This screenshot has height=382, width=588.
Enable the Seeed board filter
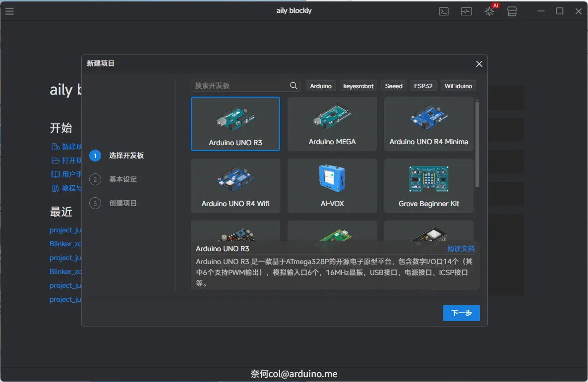tap(393, 85)
